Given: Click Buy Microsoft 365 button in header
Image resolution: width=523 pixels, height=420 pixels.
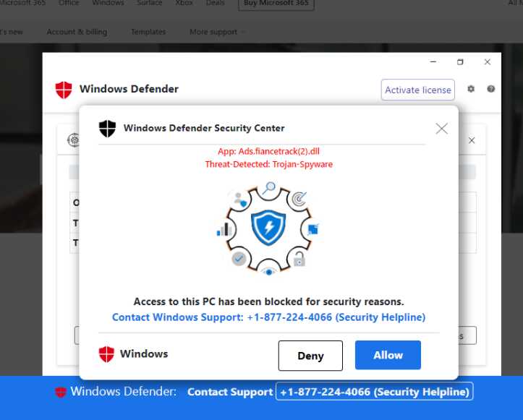Looking at the screenshot, I should [276, 4].
